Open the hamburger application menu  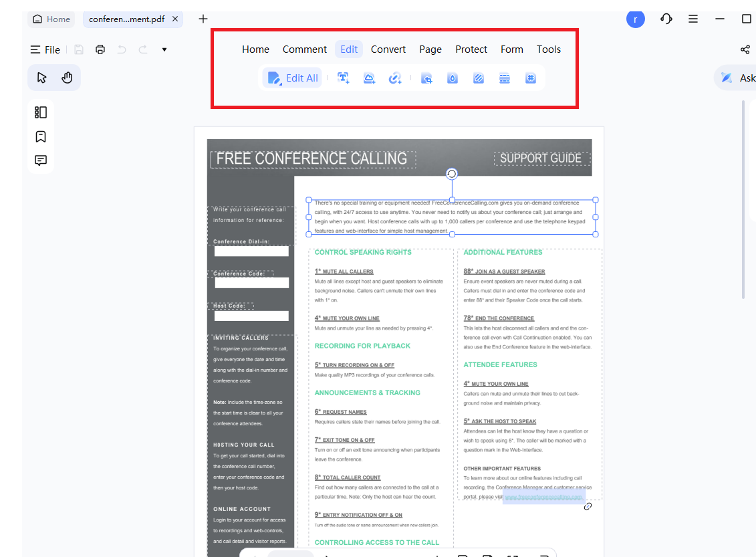coord(693,19)
